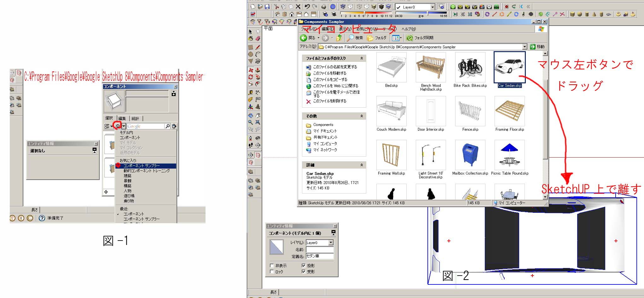This screenshot has width=644, height=298.
Task: Click the Model Info icon
Action: point(333,7)
